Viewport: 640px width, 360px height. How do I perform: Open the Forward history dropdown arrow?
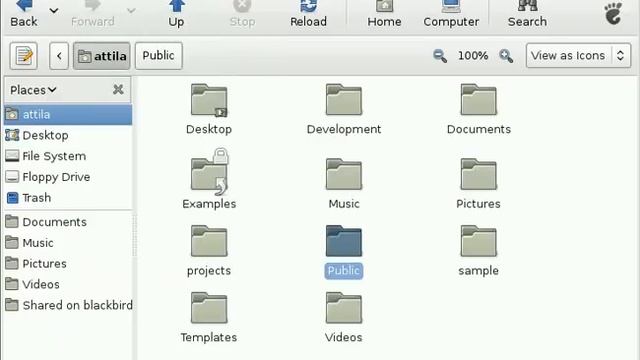click(x=131, y=11)
